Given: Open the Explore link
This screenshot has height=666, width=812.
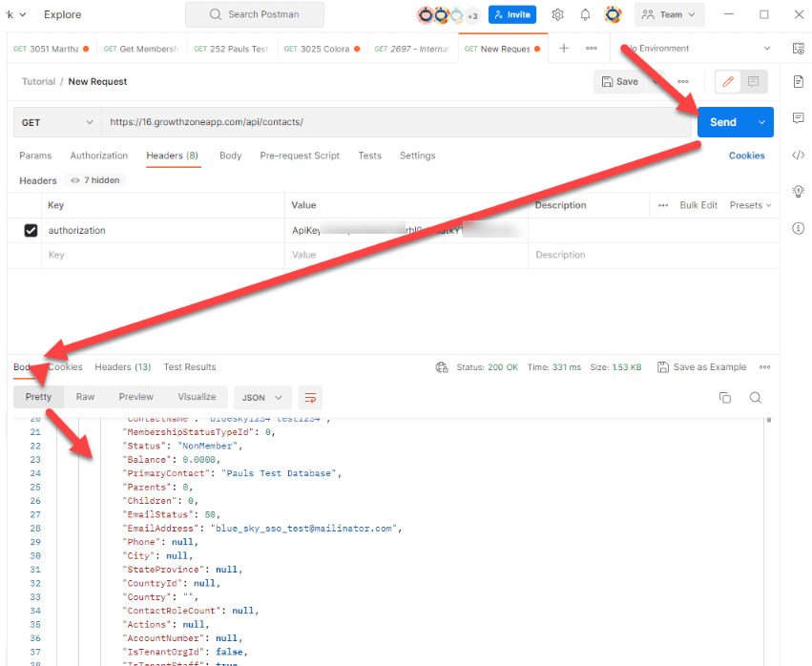Looking at the screenshot, I should [x=63, y=14].
